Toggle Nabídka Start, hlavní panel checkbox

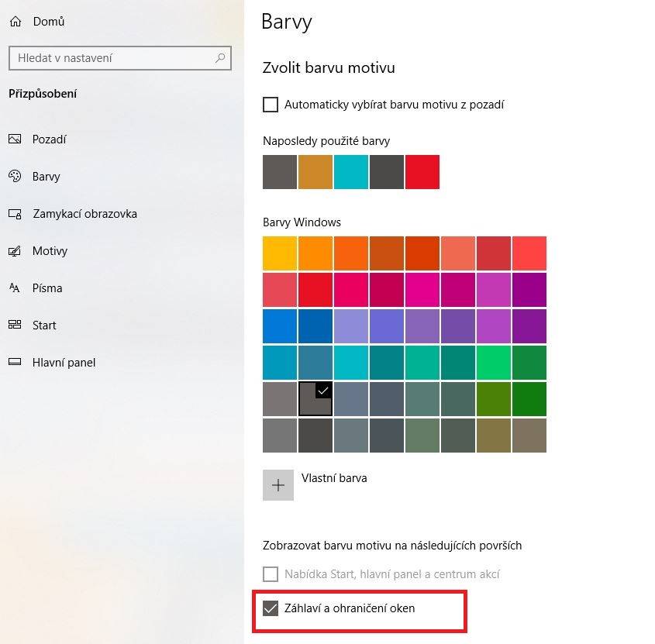coord(271,573)
